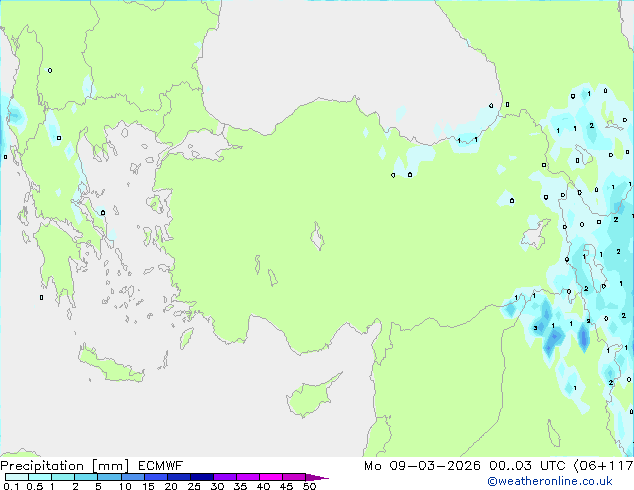634x490 pixels.
Task: Click the Crete island on the map
Action: coord(111,364)
